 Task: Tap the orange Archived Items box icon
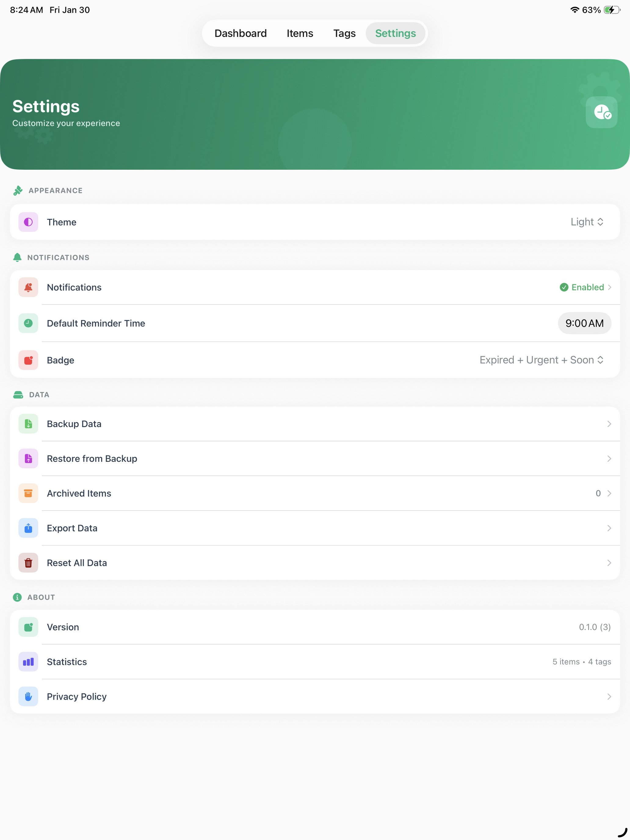click(28, 493)
